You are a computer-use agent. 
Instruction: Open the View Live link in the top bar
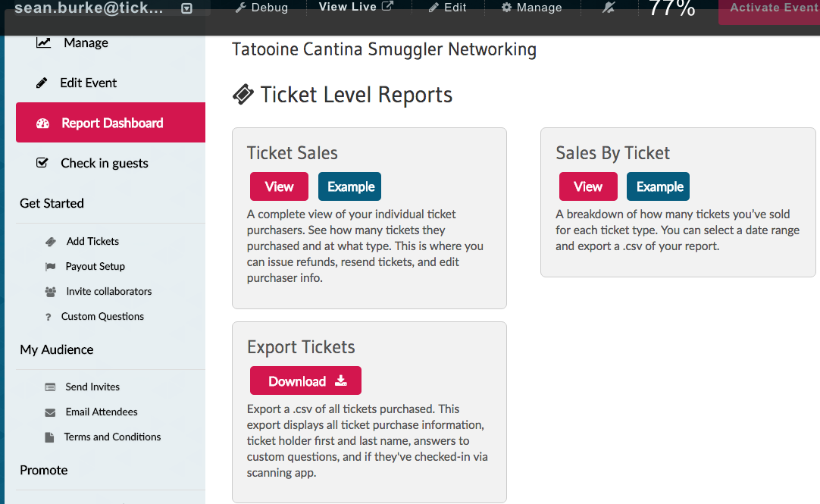pyautogui.click(x=355, y=7)
